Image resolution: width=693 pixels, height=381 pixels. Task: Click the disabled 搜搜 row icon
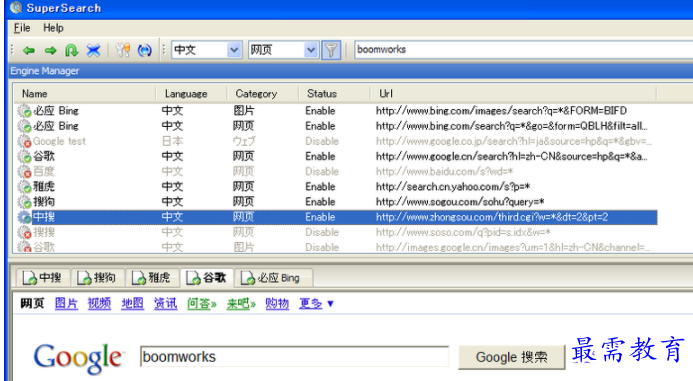click(x=24, y=232)
